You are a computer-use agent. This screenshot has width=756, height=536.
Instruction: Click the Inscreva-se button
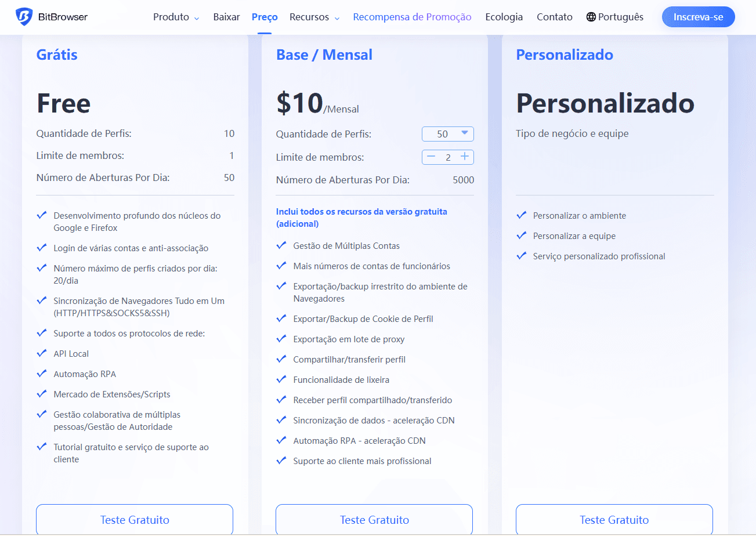(x=698, y=17)
